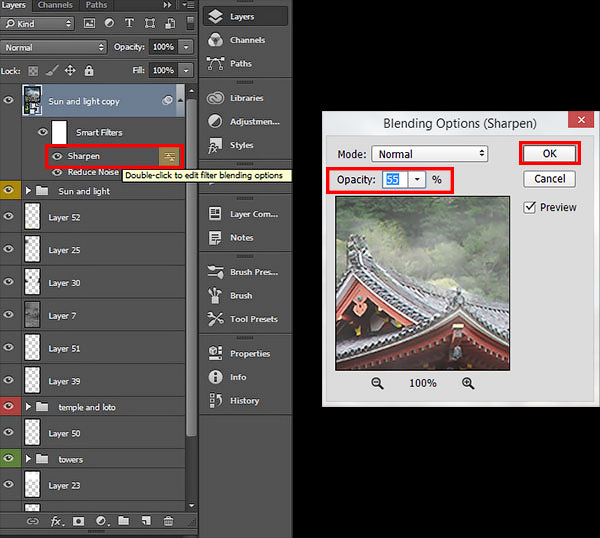Open Sharpen filter blending options icon
This screenshot has width=600, height=538.
click(x=169, y=156)
